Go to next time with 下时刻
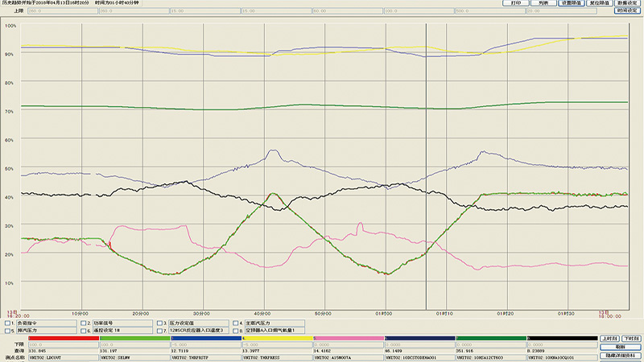Screen dimensions: 644x362 click(x=631, y=339)
